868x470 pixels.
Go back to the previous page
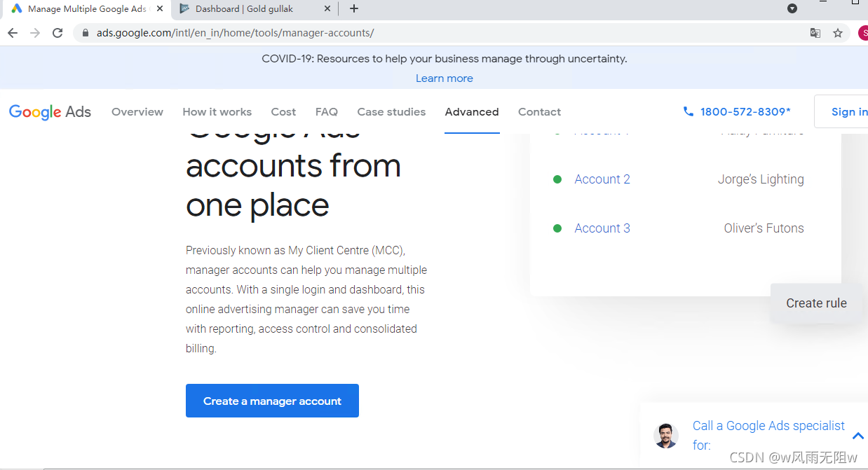click(x=13, y=33)
